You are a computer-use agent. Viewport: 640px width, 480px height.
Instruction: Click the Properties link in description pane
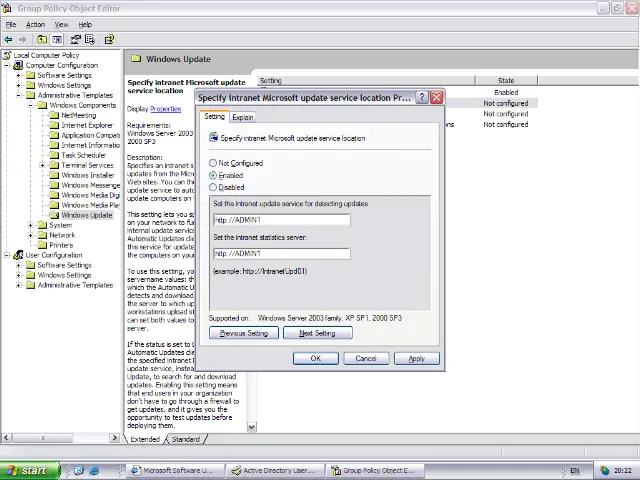click(x=166, y=109)
